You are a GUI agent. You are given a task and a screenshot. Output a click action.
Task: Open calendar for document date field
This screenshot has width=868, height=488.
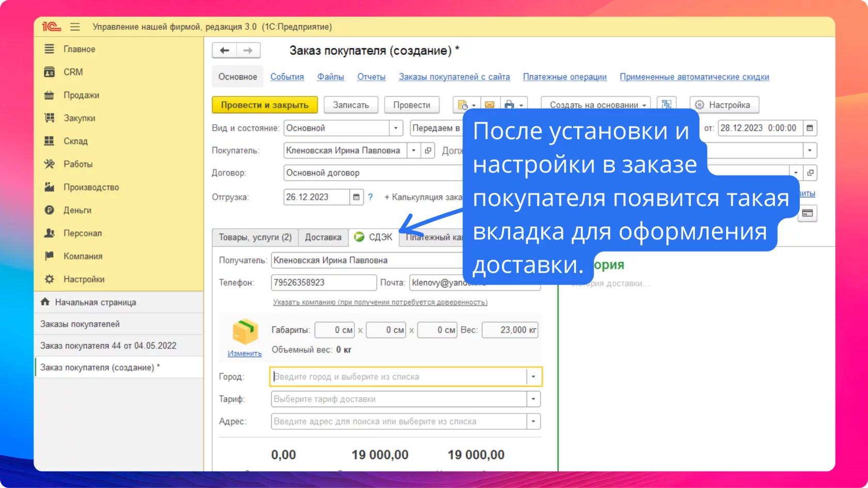(810, 128)
